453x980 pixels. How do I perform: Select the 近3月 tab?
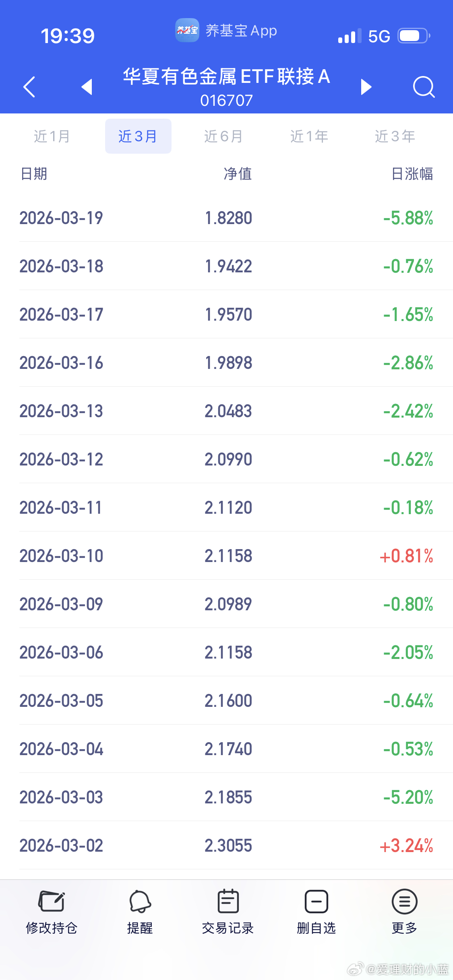(138, 136)
